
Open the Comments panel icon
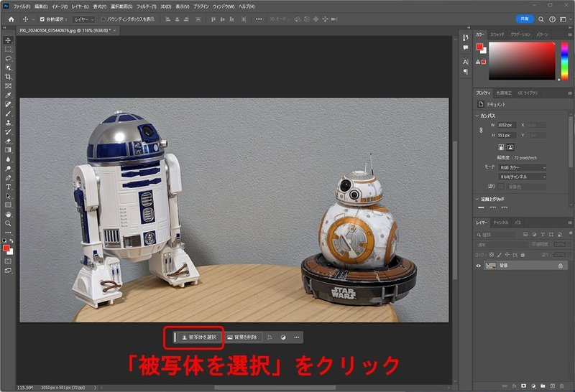(x=465, y=47)
